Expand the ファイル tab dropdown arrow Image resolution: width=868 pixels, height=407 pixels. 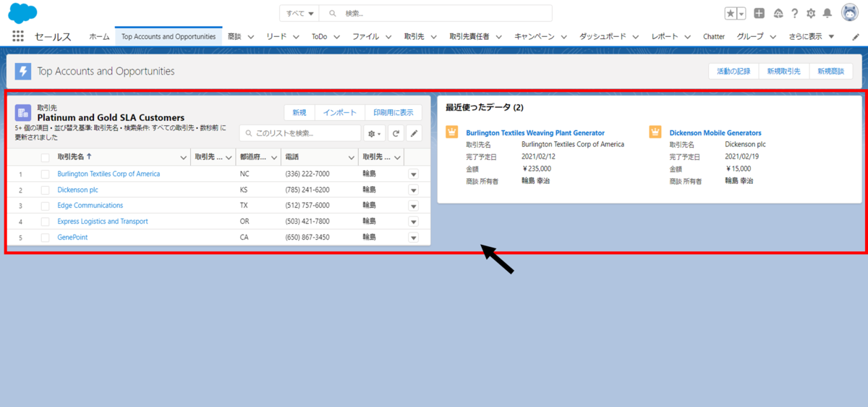coord(390,36)
